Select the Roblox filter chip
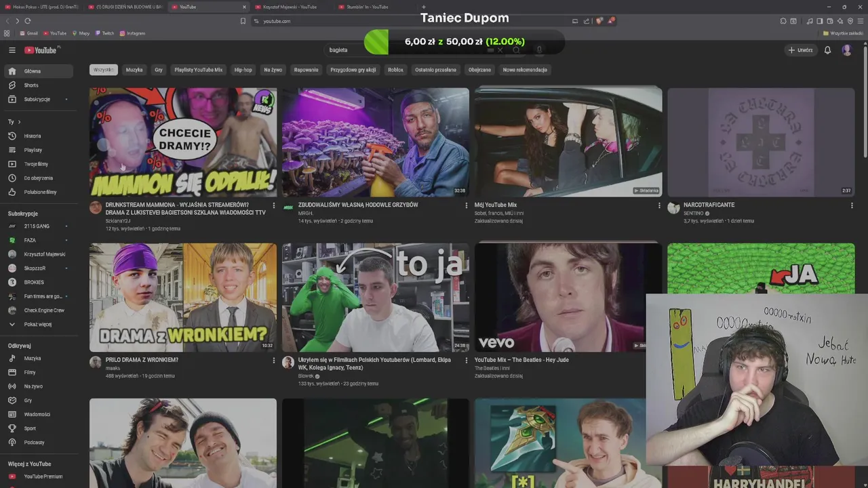This screenshot has width=868, height=488. pos(395,70)
